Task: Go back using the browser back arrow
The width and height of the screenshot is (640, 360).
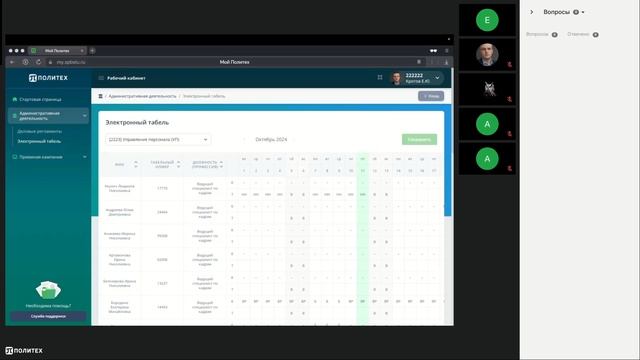Action: (x=12, y=62)
